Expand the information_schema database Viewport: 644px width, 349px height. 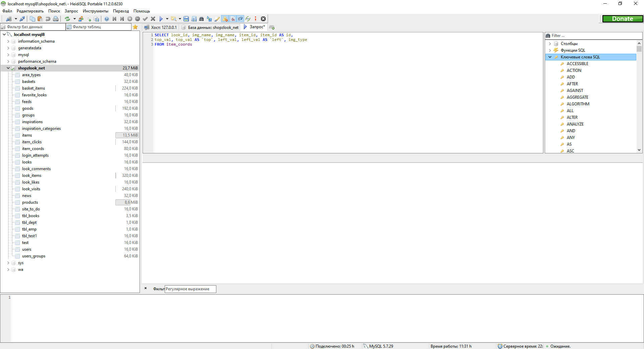pyautogui.click(x=8, y=41)
